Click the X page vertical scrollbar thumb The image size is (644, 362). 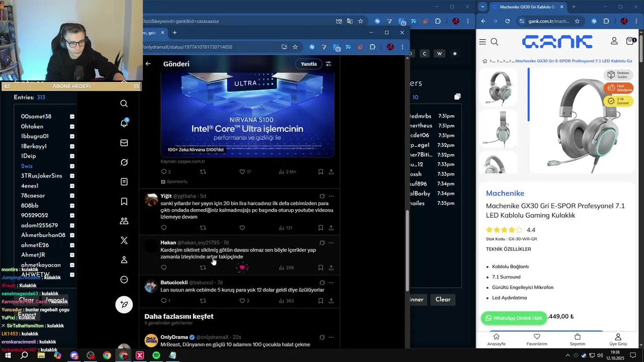click(x=407, y=250)
